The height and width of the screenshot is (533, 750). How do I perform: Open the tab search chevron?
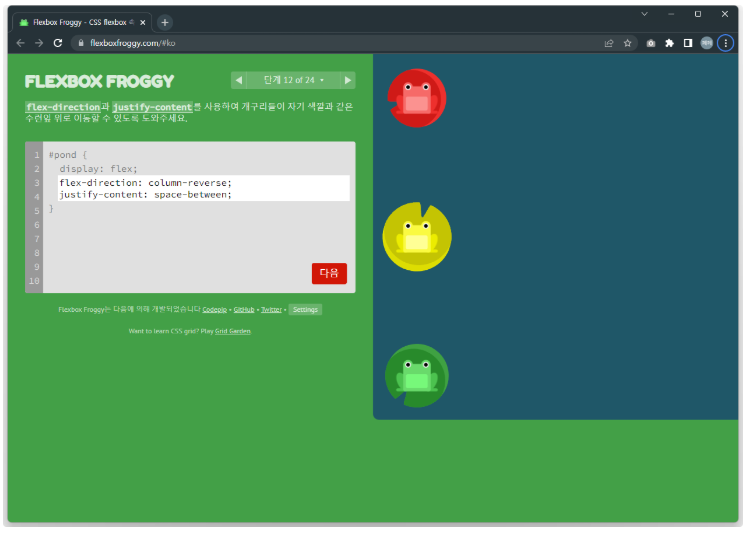tap(645, 14)
